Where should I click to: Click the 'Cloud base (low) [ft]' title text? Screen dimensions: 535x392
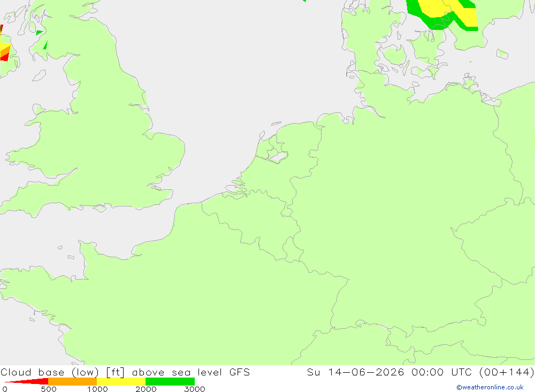(x=63, y=372)
